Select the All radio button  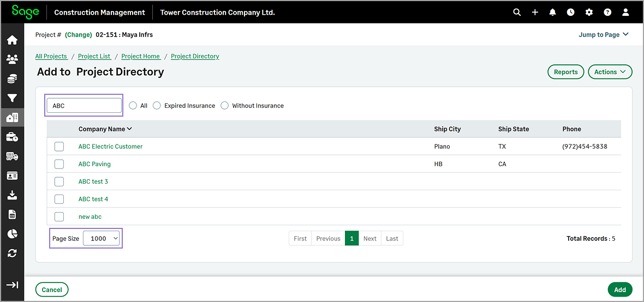point(133,105)
